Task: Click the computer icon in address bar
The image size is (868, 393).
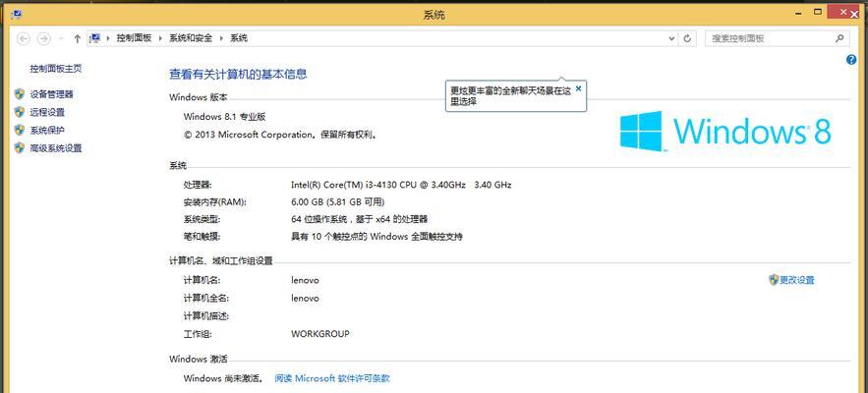Action: tap(95, 38)
